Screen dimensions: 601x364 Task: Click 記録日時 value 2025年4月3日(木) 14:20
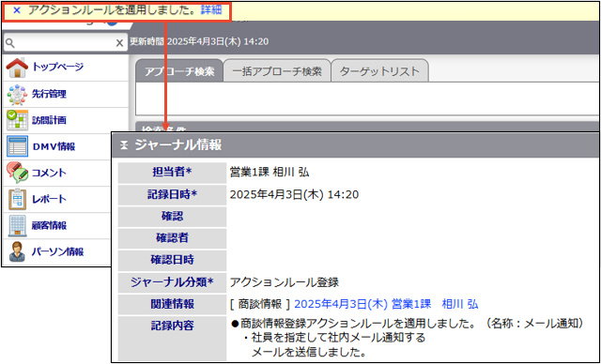click(x=294, y=195)
